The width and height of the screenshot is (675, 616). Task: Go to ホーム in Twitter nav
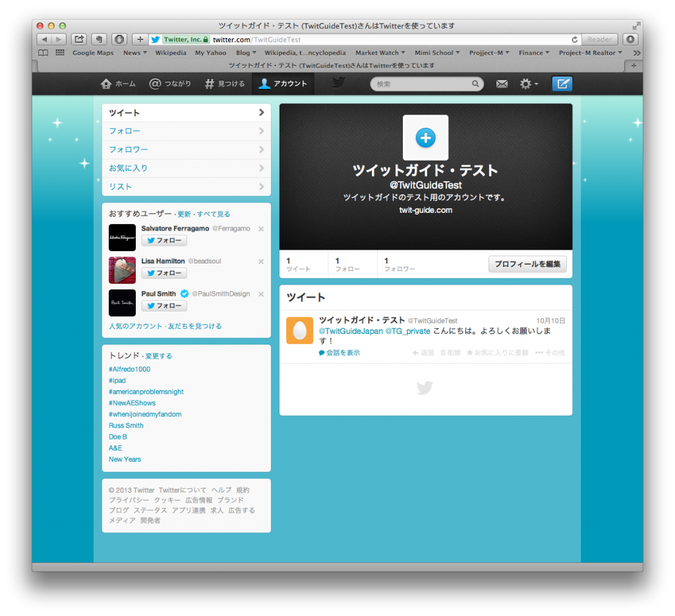click(118, 84)
